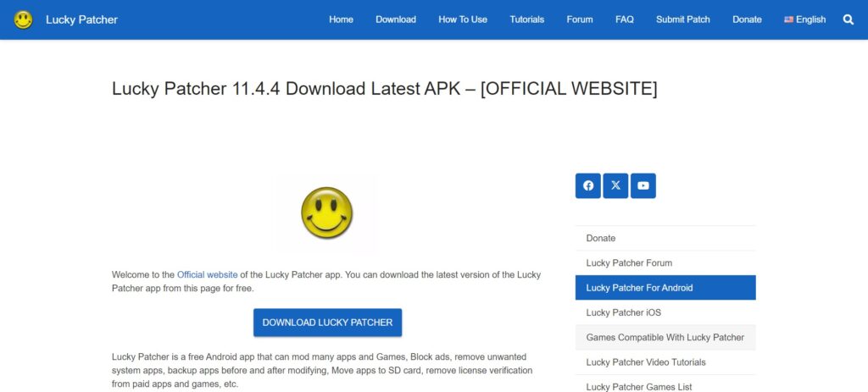Open the Forum menu item

[x=580, y=19]
